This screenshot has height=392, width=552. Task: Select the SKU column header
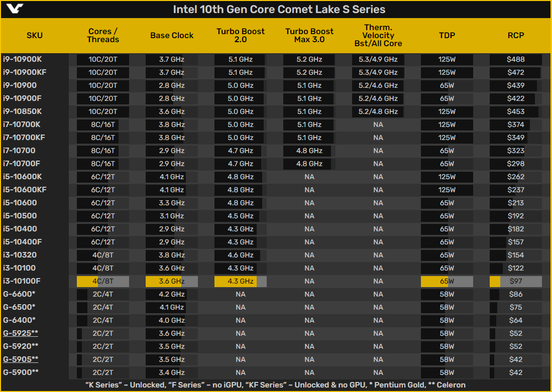click(35, 35)
